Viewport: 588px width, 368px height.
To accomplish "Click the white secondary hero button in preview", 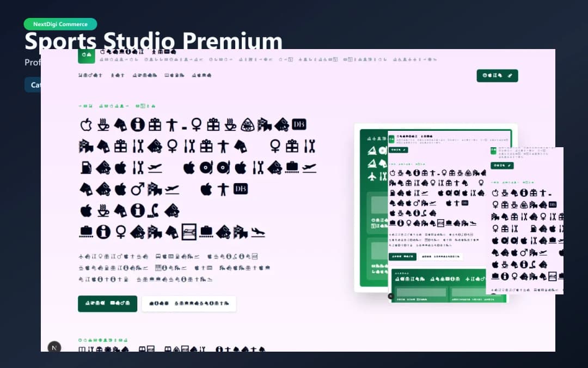I will coord(189,304).
